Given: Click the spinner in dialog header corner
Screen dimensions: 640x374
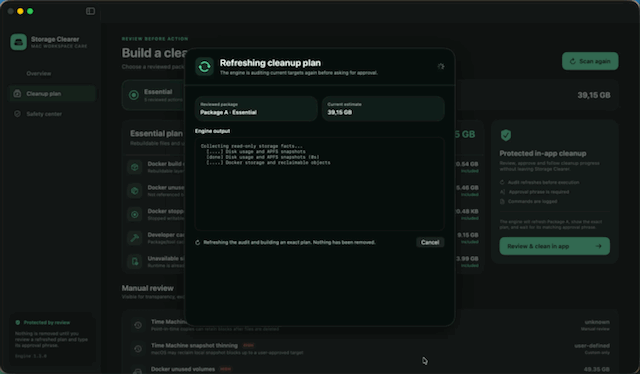Looking at the screenshot, I should pyautogui.click(x=440, y=66).
